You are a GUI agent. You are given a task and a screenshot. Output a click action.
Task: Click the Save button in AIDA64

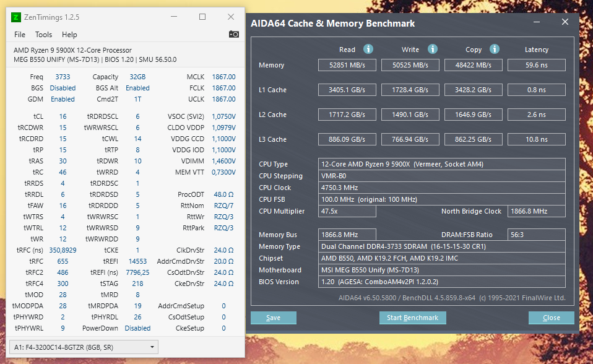tap(274, 318)
